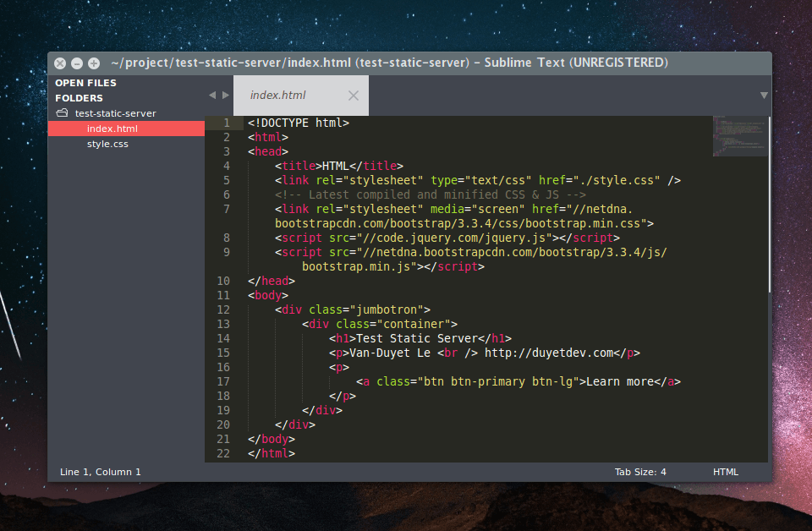Click the plus icon in the title bar
The height and width of the screenshot is (531, 812).
click(x=94, y=63)
